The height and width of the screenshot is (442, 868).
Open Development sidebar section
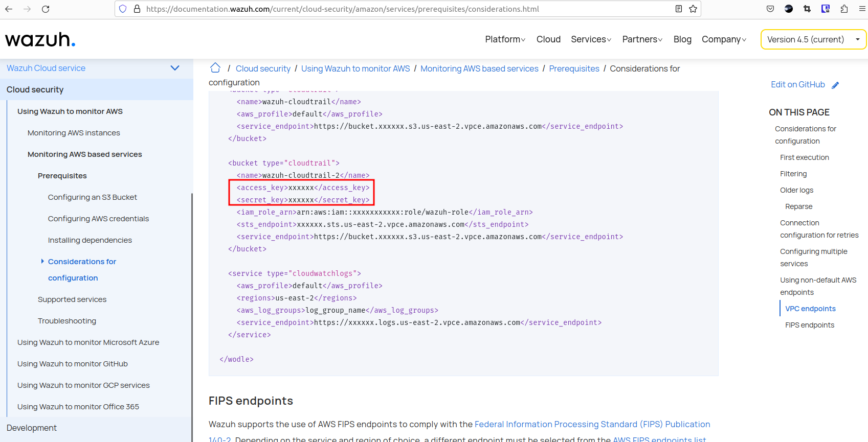pyautogui.click(x=32, y=428)
